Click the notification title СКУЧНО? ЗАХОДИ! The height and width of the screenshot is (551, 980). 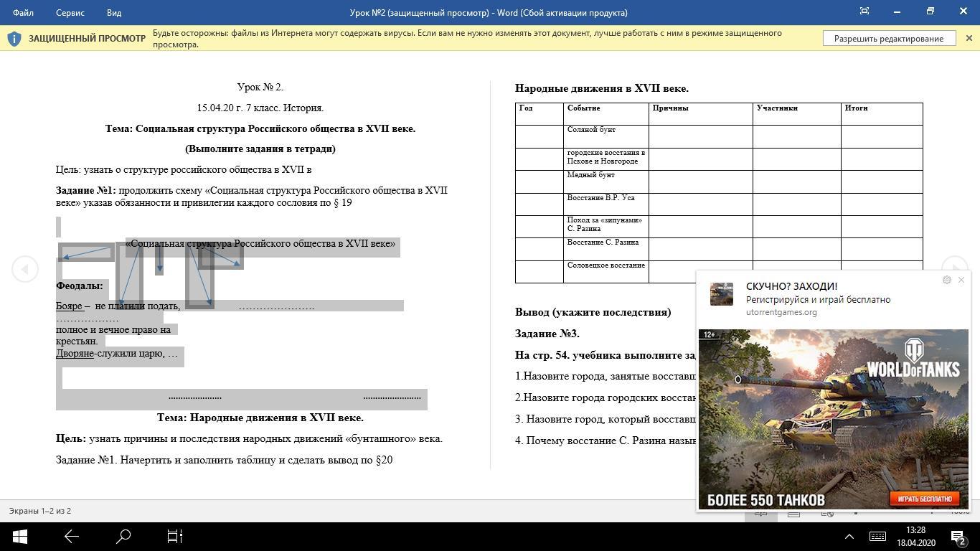pos(792,286)
